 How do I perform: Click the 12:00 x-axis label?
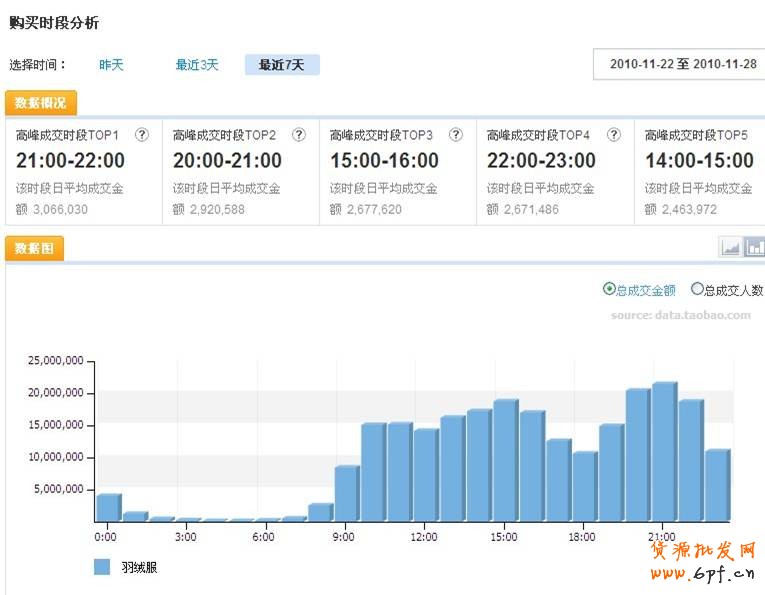424,537
